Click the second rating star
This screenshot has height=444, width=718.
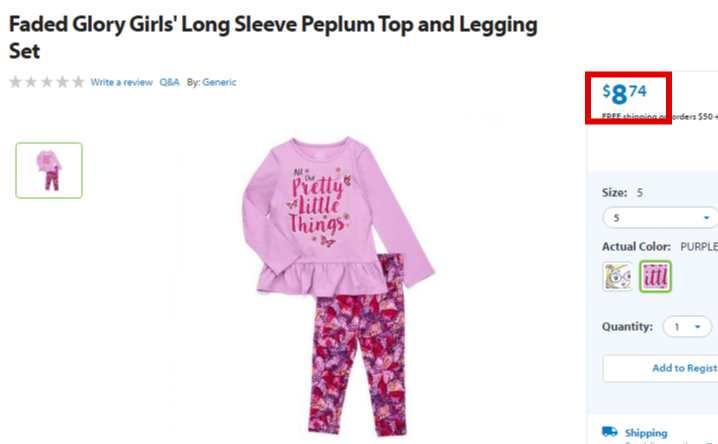tap(31, 82)
